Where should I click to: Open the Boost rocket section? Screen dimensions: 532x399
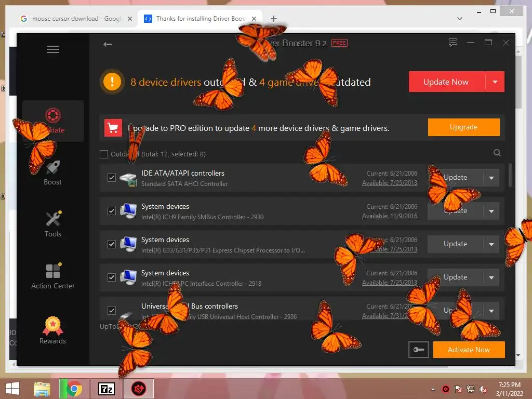click(52, 173)
